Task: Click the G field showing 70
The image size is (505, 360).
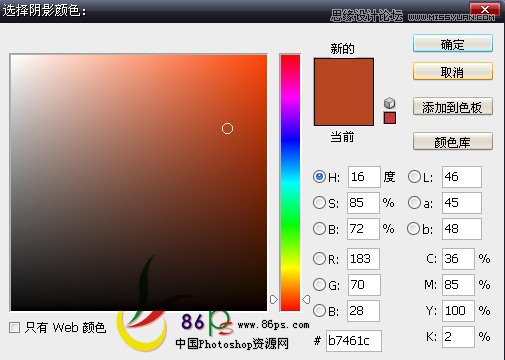Action: tap(364, 285)
